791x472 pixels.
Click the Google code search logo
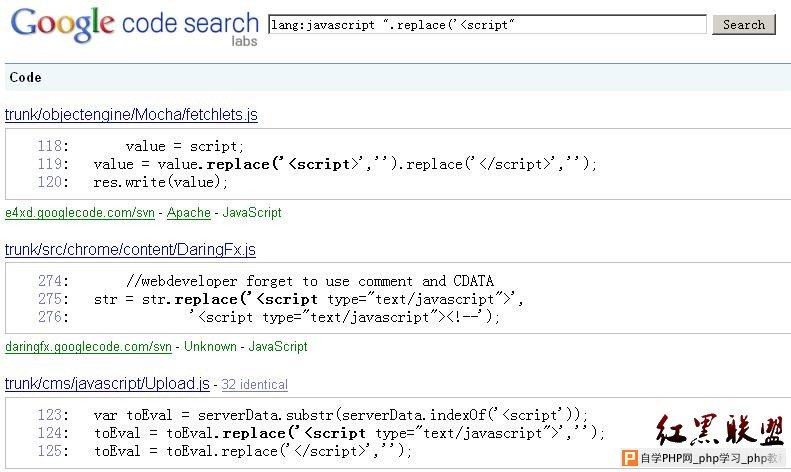click(135, 24)
